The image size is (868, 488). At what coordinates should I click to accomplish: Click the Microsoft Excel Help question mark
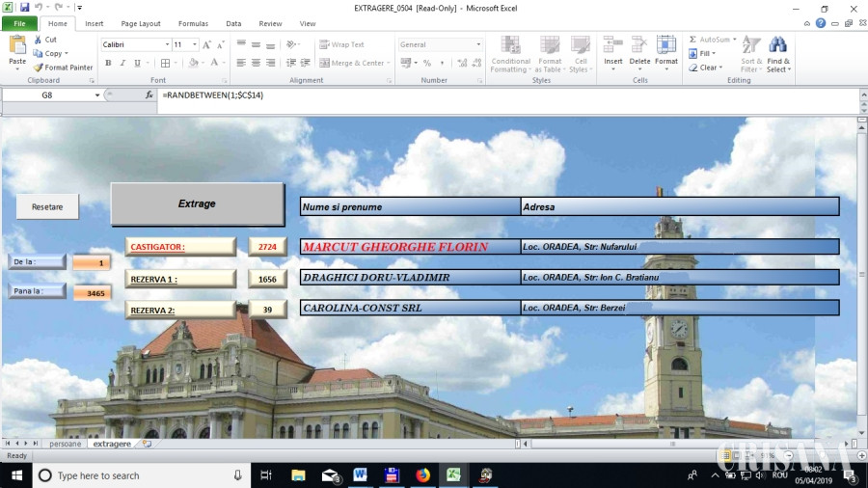tap(821, 23)
